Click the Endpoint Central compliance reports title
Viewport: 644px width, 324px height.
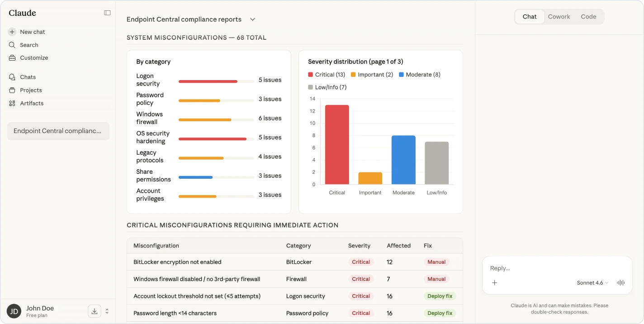point(184,19)
